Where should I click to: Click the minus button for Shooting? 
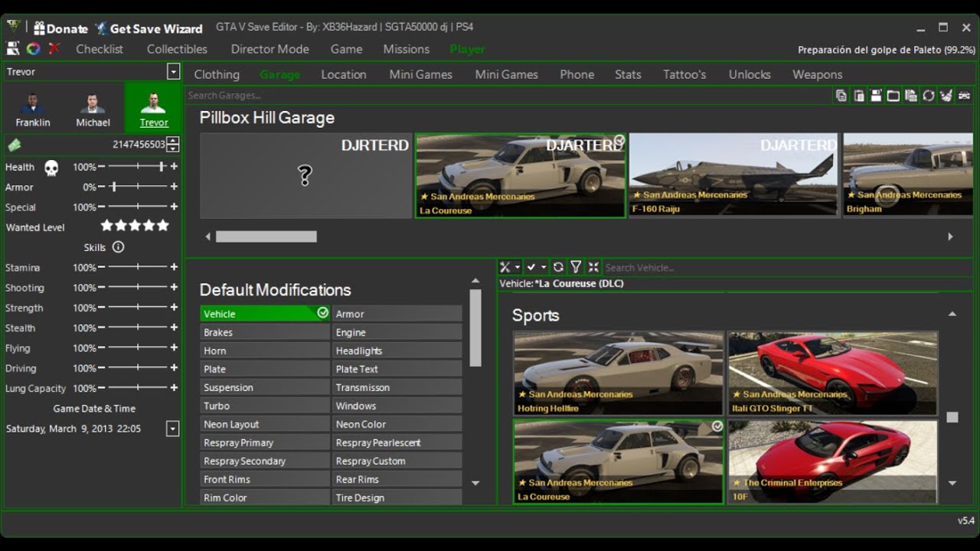(x=100, y=288)
